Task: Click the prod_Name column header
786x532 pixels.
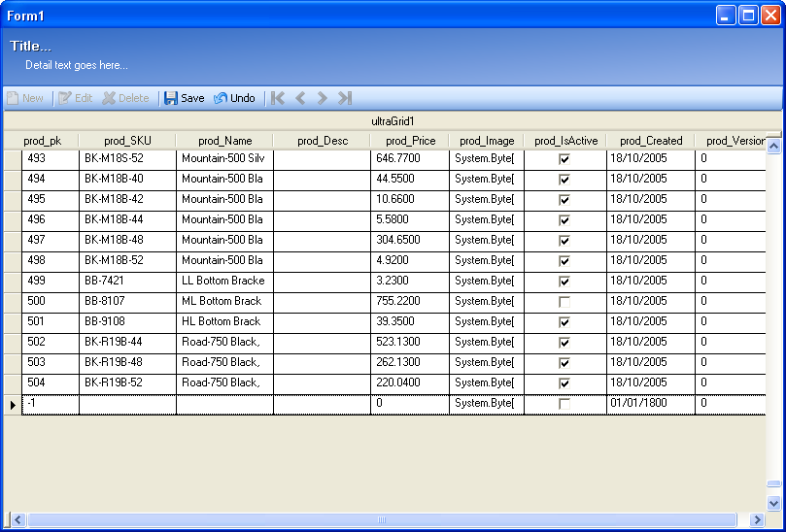Action: click(224, 141)
